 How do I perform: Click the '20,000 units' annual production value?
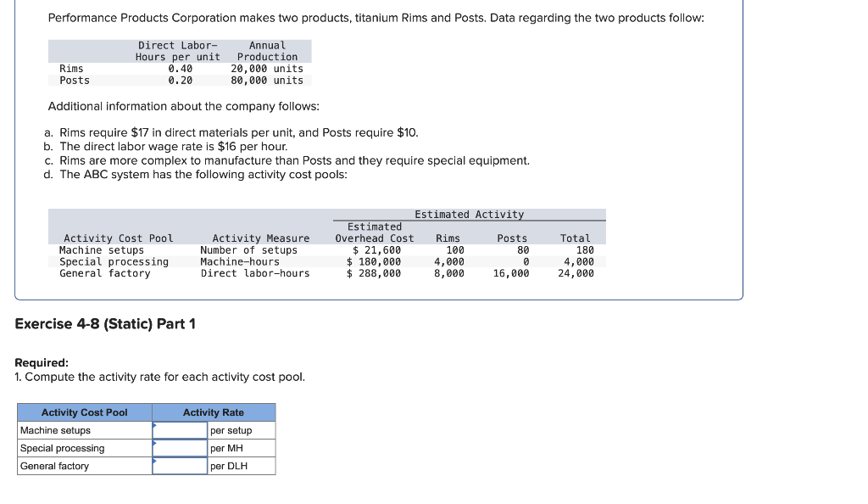(x=267, y=69)
